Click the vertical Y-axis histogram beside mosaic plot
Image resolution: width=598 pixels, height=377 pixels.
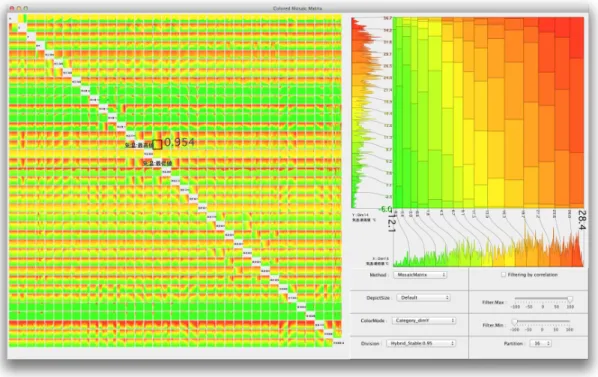pyautogui.click(x=366, y=112)
